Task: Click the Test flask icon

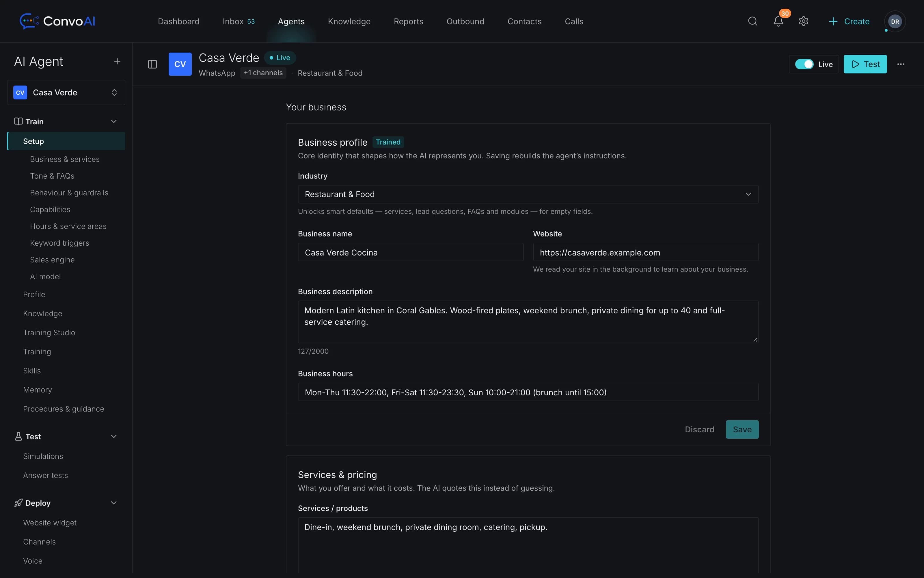Action: point(18,436)
